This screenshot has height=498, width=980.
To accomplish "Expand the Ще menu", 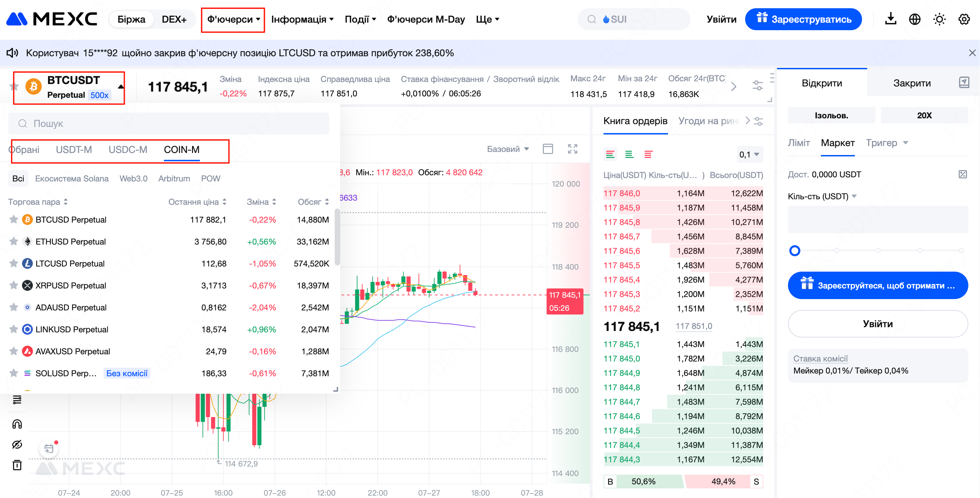I will [x=487, y=20].
